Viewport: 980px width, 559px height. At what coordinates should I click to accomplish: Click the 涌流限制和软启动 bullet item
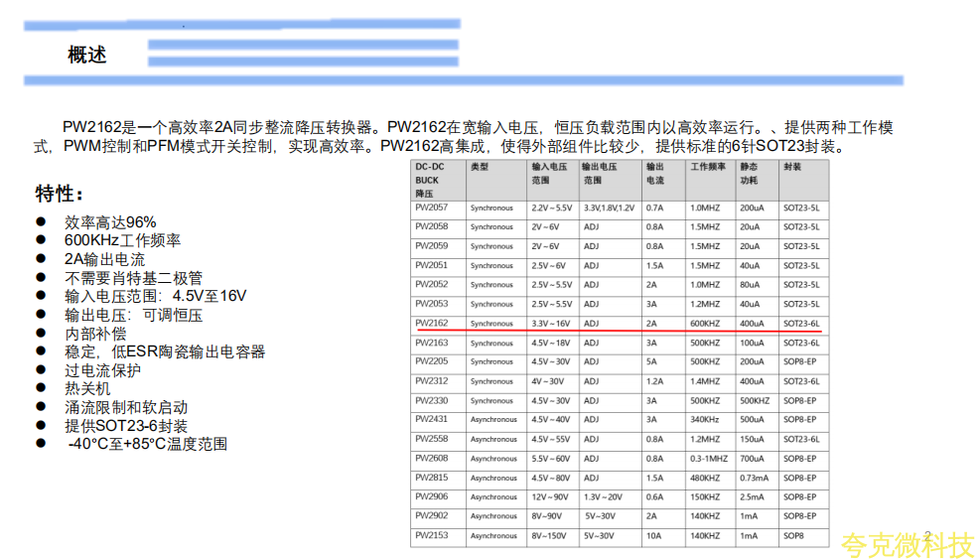[125, 407]
